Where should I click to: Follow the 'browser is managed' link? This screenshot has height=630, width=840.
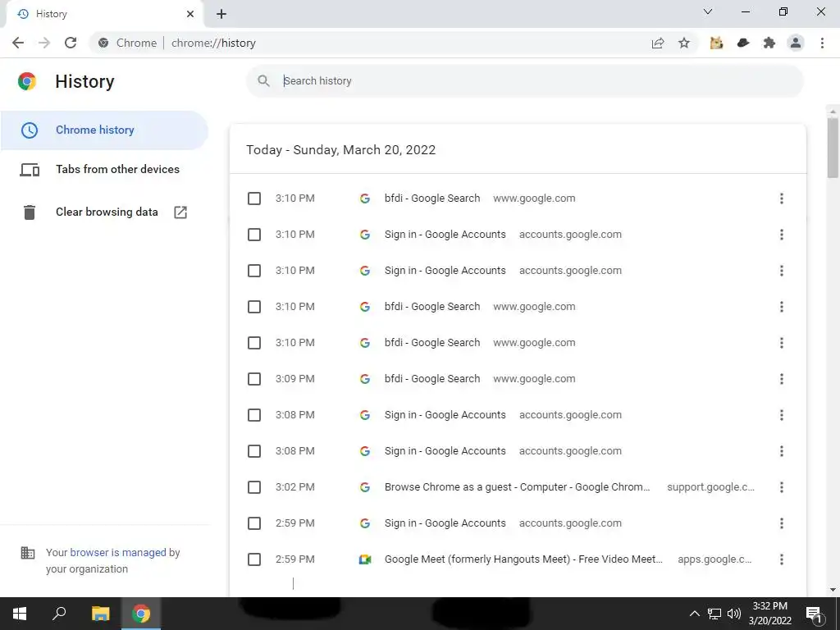pos(118,552)
